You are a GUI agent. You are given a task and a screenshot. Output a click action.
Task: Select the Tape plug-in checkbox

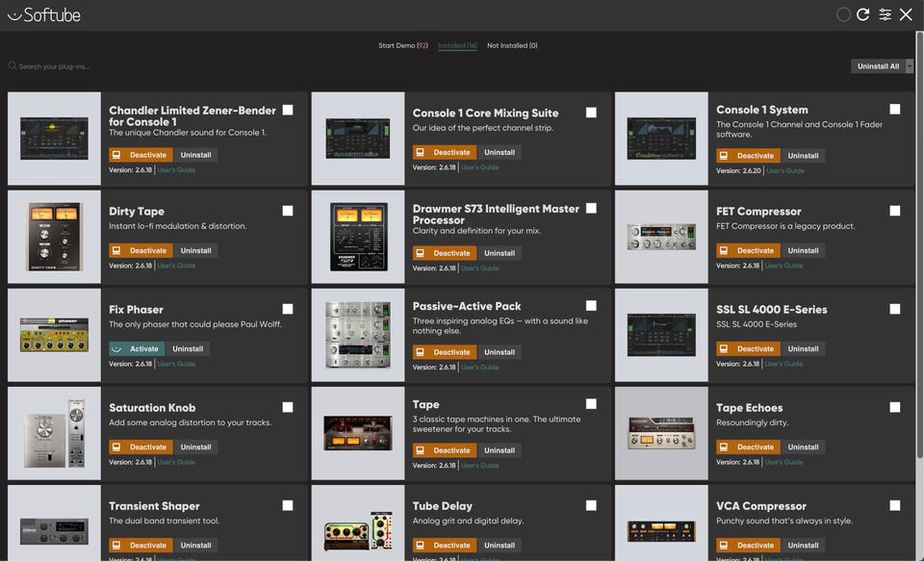591,403
